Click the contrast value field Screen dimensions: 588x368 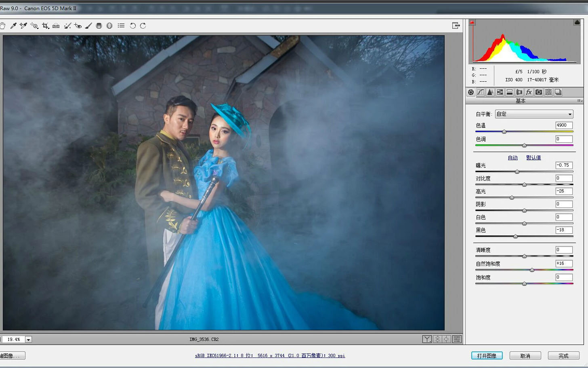[564, 178]
